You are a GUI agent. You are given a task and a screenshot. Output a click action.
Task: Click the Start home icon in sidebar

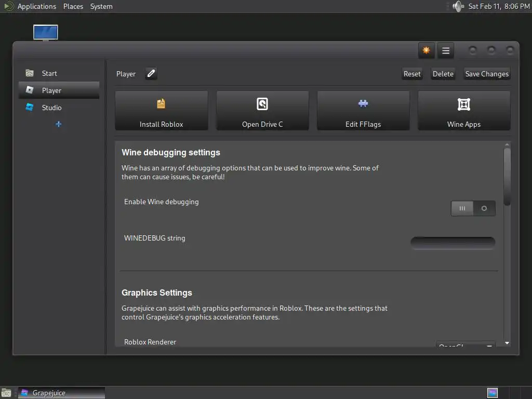click(x=30, y=73)
